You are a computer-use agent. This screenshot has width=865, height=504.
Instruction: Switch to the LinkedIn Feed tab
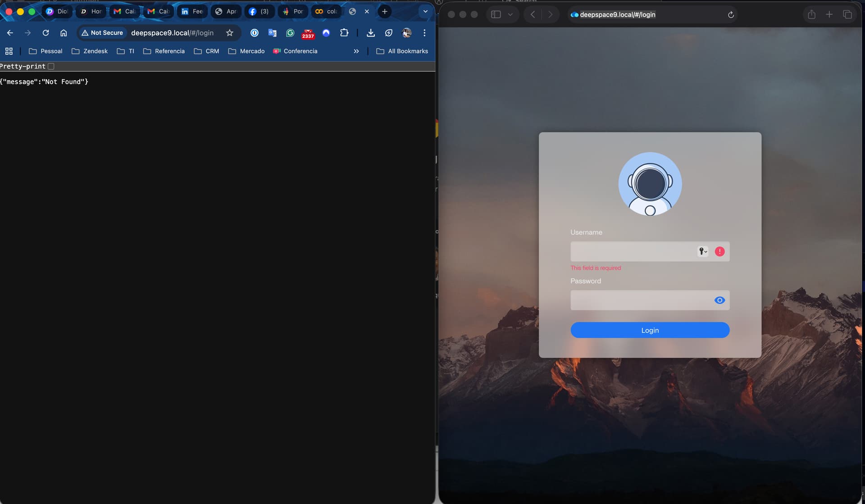(192, 12)
